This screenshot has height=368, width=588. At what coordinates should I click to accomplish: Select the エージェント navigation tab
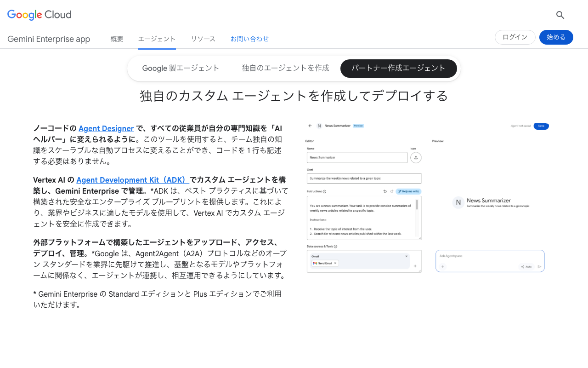point(157,39)
